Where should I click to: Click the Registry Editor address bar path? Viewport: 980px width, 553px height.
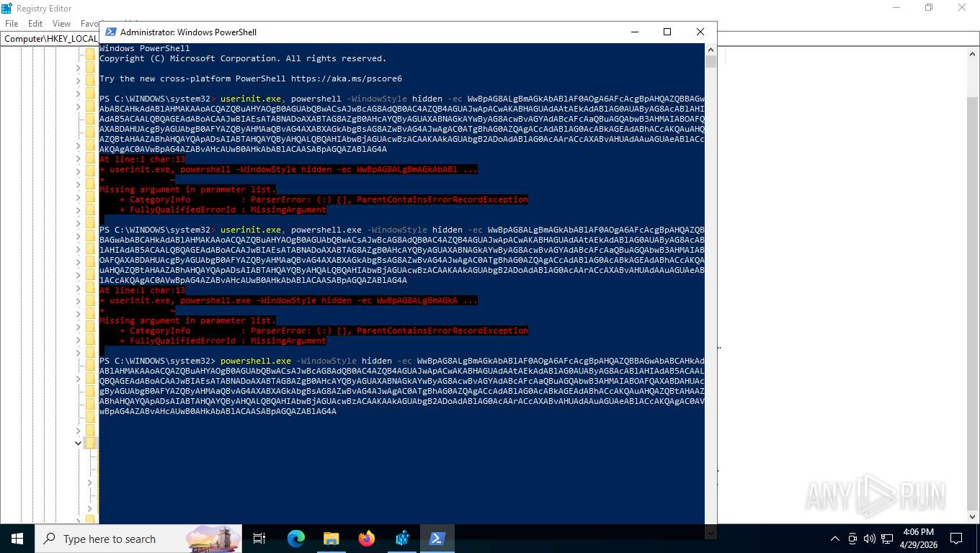coord(50,38)
